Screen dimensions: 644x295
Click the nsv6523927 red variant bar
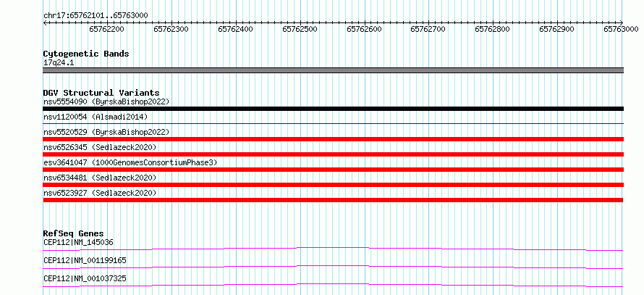[333, 200]
